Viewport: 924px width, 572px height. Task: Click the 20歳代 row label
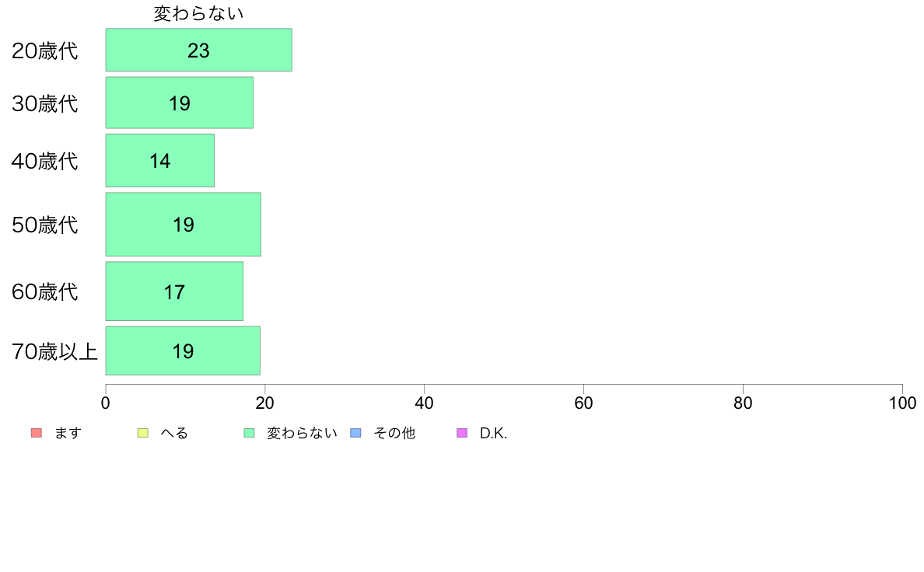click(x=45, y=51)
